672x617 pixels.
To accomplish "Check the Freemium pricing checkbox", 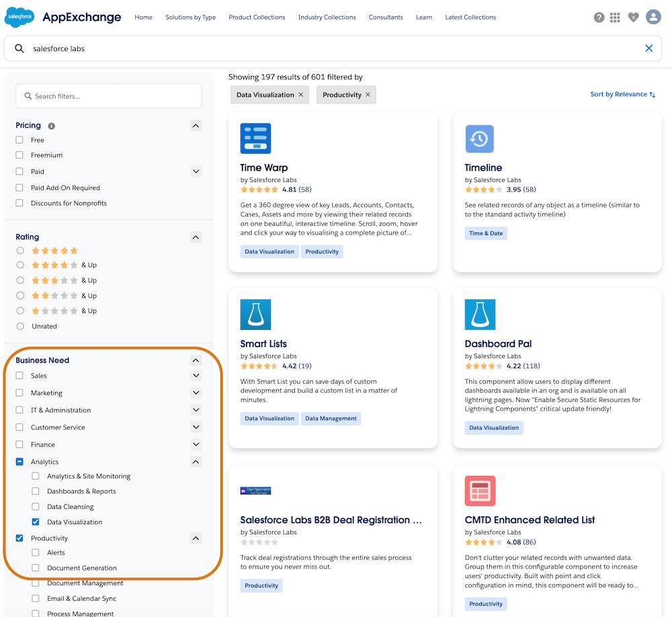I will coord(19,155).
